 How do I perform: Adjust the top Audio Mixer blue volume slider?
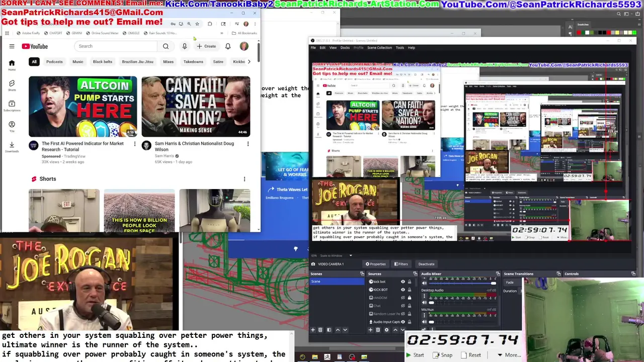[x=462, y=283]
